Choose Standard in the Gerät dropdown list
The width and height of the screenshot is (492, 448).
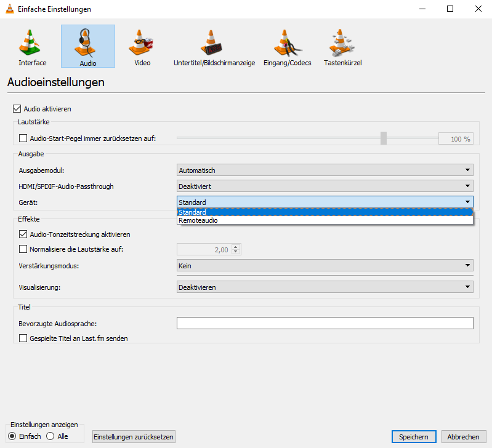coord(193,212)
